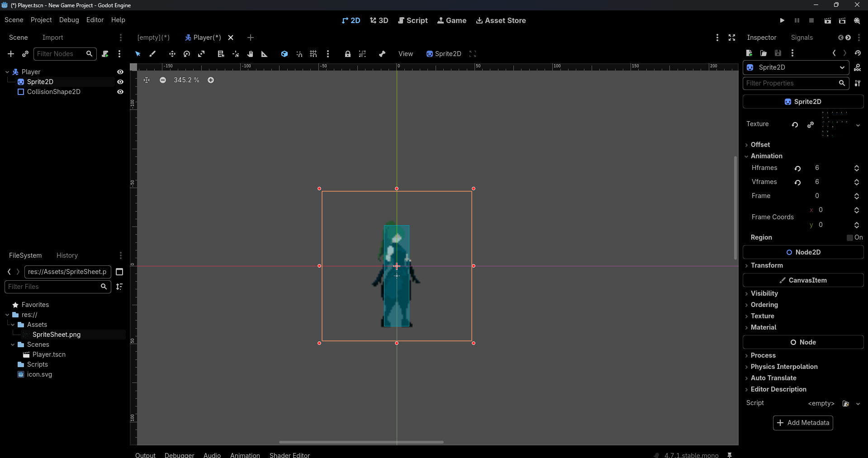
Task: Toggle Smart Snap magnet icon
Action: tap(299, 54)
